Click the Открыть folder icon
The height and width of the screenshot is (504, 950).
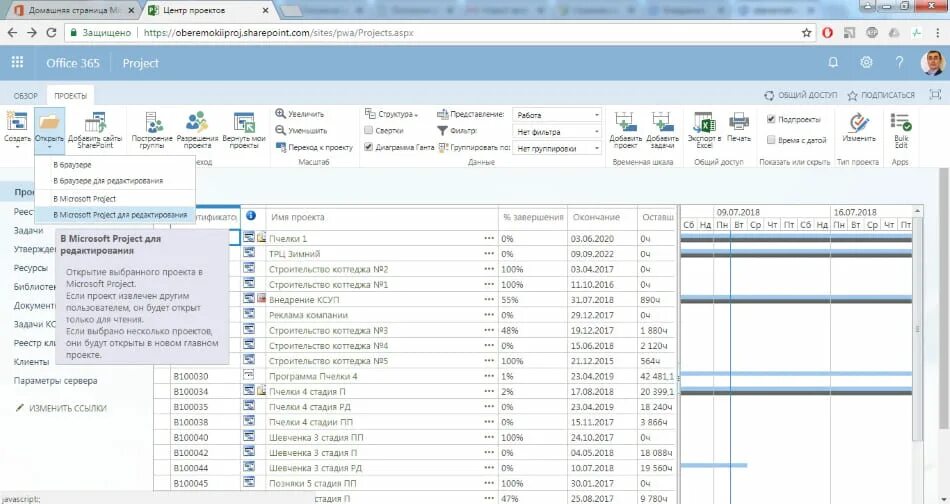point(49,122)
